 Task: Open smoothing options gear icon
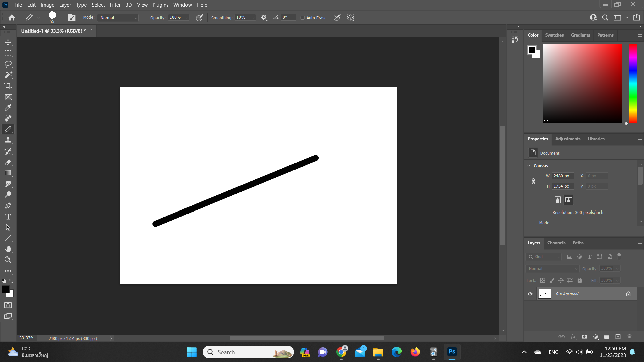[264, 18]
